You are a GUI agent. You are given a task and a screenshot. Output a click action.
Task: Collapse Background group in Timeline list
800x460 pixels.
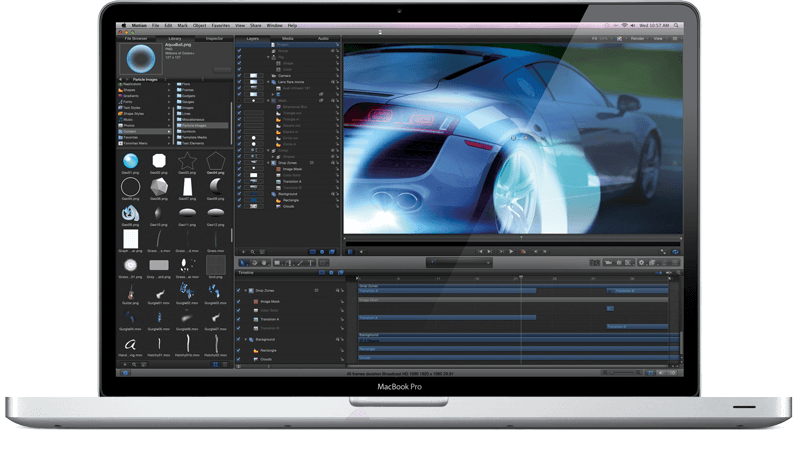point(245,339)
